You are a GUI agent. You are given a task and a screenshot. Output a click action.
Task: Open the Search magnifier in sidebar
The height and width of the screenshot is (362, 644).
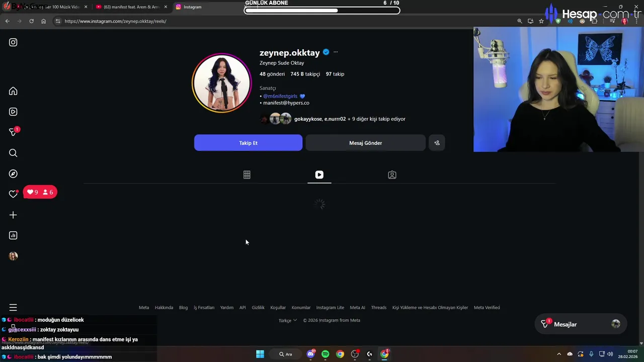tap(13, 153)
